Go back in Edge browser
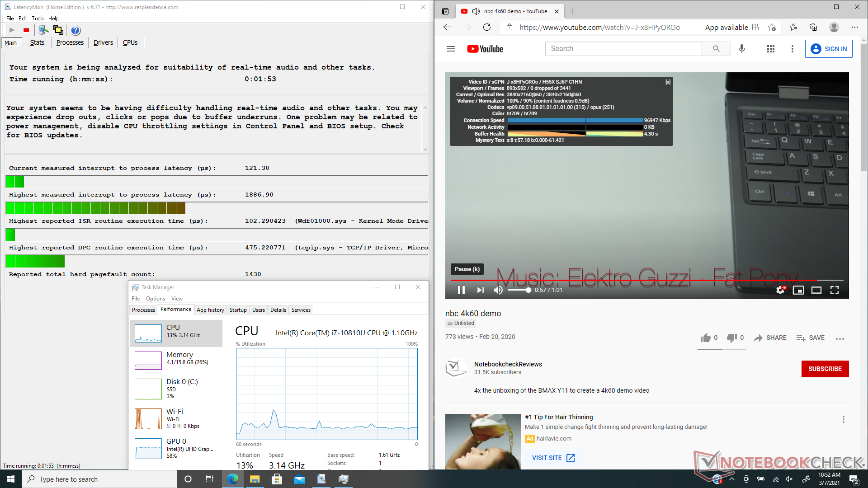The image size is (868, 488). coord(447,27)
